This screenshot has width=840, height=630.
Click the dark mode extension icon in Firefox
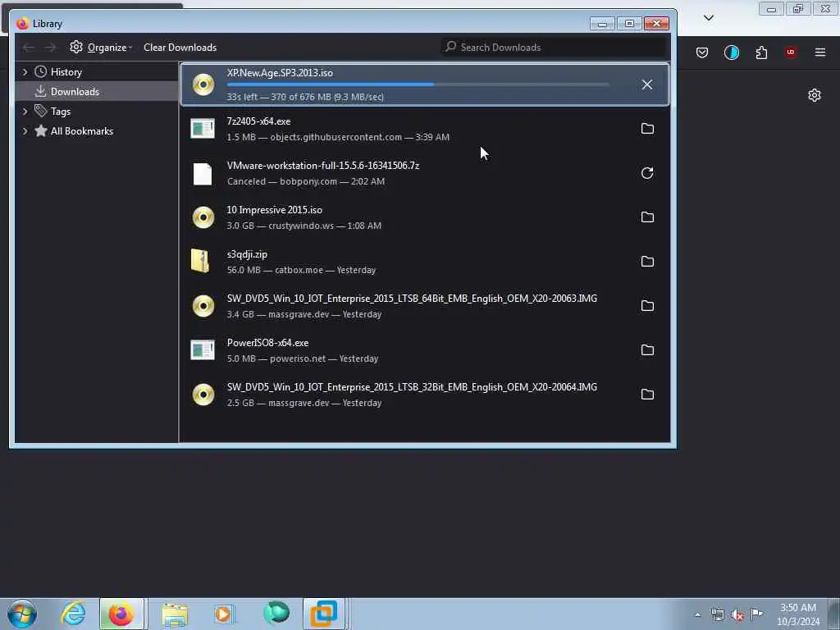[x=731, y=52]
